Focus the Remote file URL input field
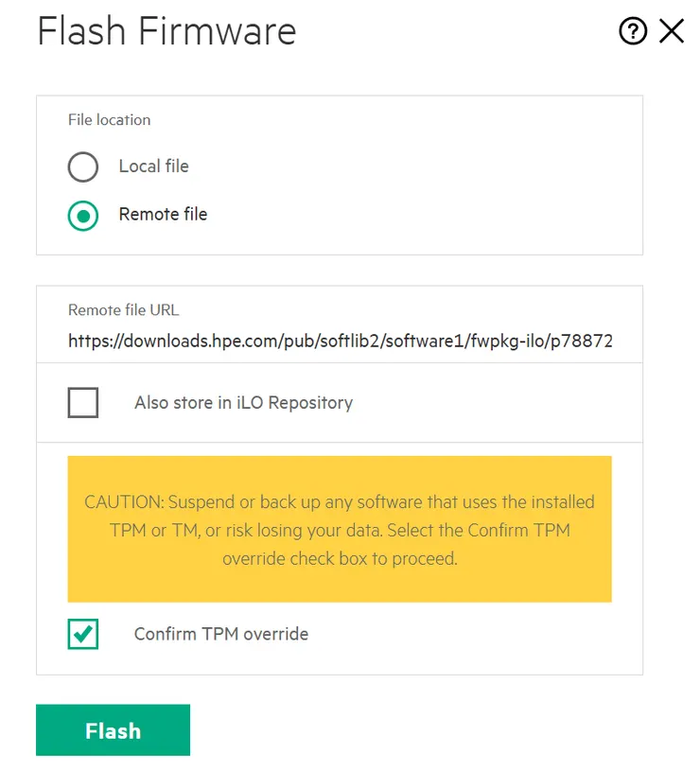The image size is (700, 772). point(340,341)
